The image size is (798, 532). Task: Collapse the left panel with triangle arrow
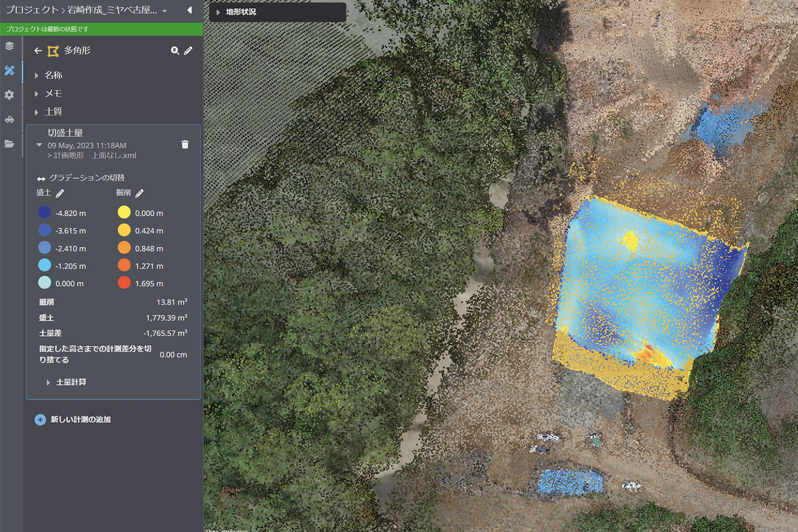coord(190,10)
